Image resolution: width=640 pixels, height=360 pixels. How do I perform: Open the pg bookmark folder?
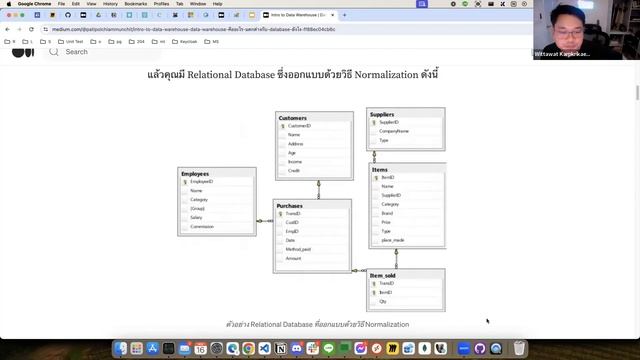115,42
